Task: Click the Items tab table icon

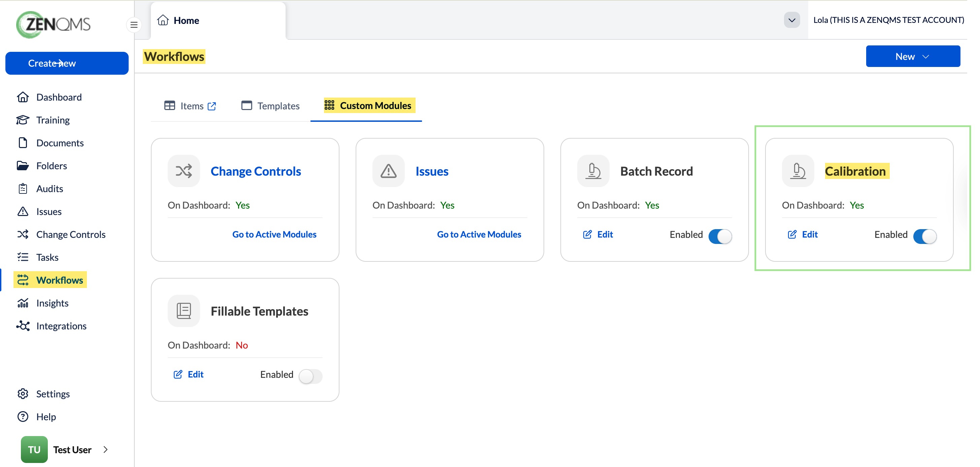Action: point(170,105)
